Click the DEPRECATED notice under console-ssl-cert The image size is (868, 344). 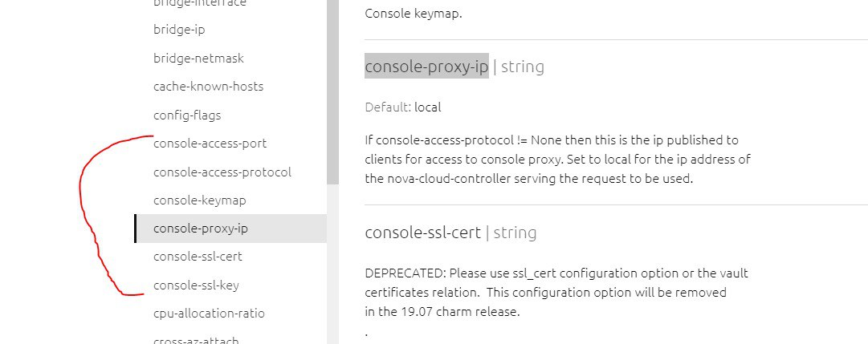click(556, 292)
